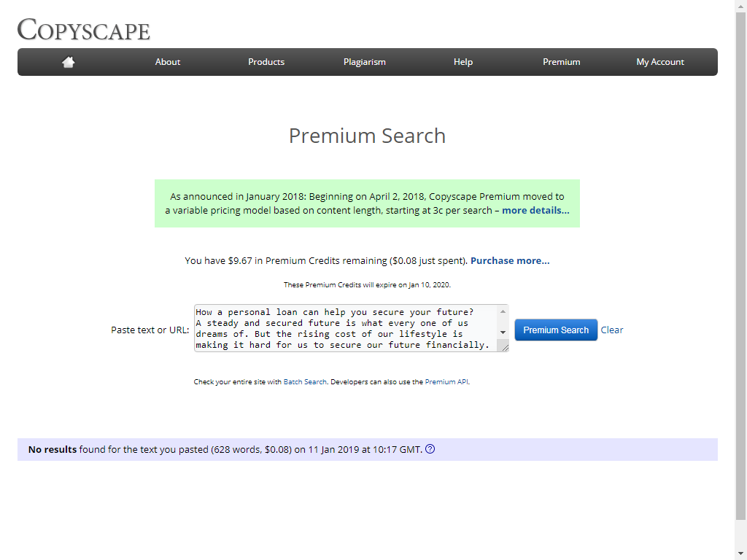Clear the pasted text via Clear link

tap(612, 330)
